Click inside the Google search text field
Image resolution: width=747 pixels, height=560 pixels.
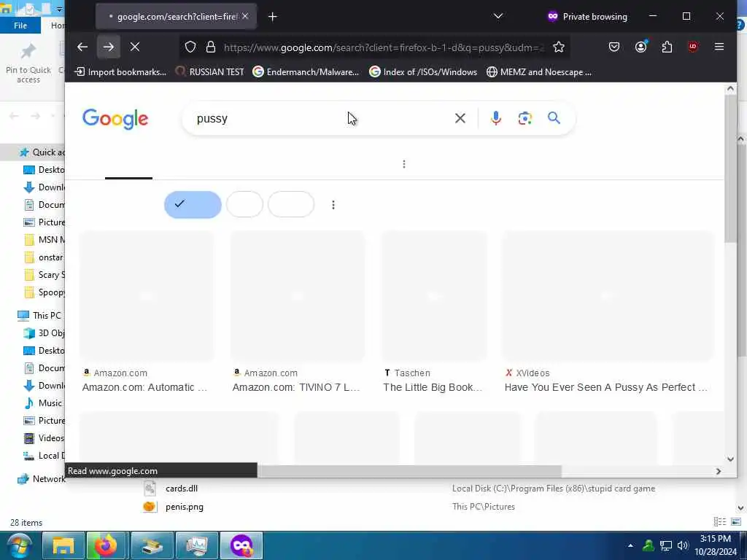pos(320,118)
